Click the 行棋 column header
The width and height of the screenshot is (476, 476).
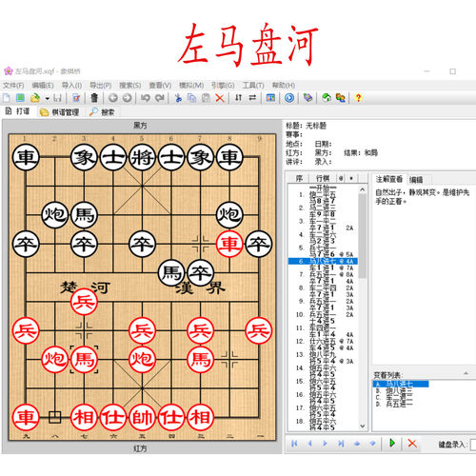323,178
